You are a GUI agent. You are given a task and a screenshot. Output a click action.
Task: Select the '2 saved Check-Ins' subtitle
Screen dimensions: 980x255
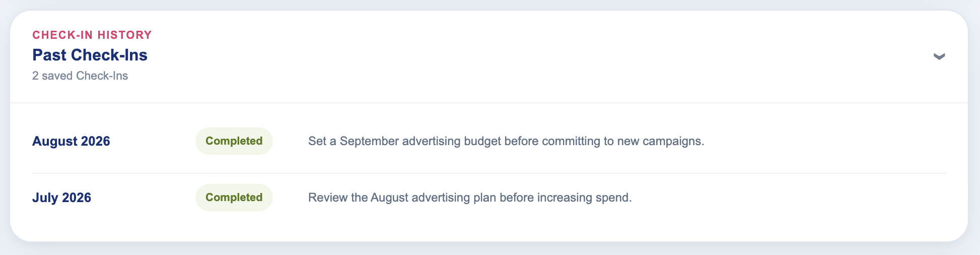80,76
